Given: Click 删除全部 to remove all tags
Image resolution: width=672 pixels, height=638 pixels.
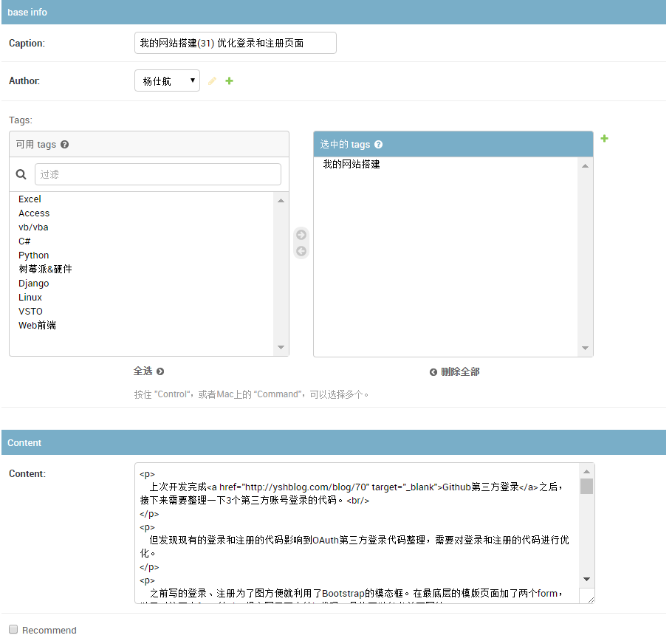Looking at the screenshot, I should tap(460, 372).
